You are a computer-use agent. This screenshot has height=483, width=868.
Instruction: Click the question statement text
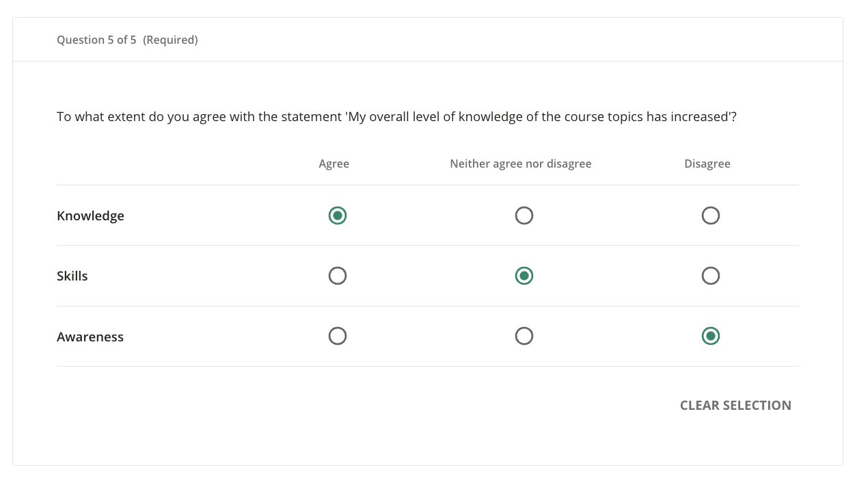coord(397,116)
